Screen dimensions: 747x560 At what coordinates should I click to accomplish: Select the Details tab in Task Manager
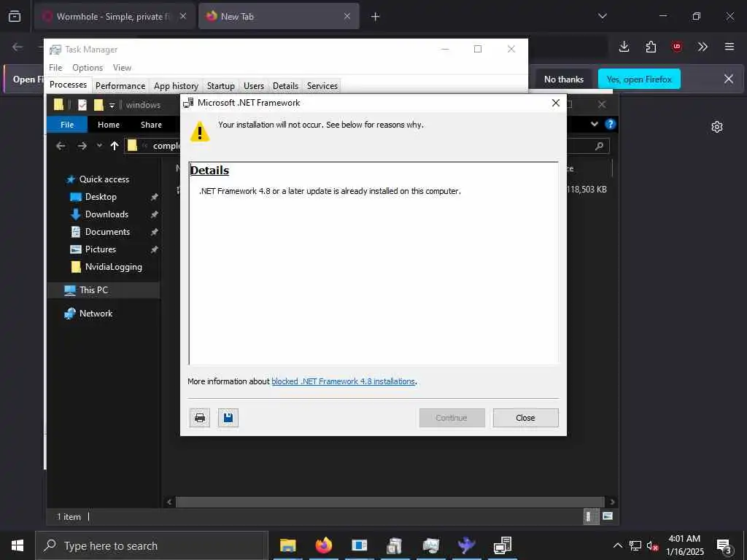[285, 86]
